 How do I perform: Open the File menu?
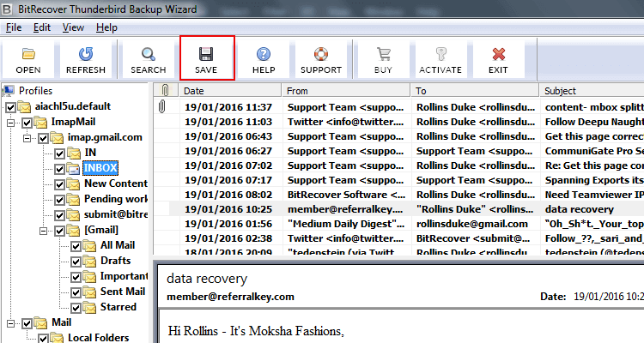14,27
